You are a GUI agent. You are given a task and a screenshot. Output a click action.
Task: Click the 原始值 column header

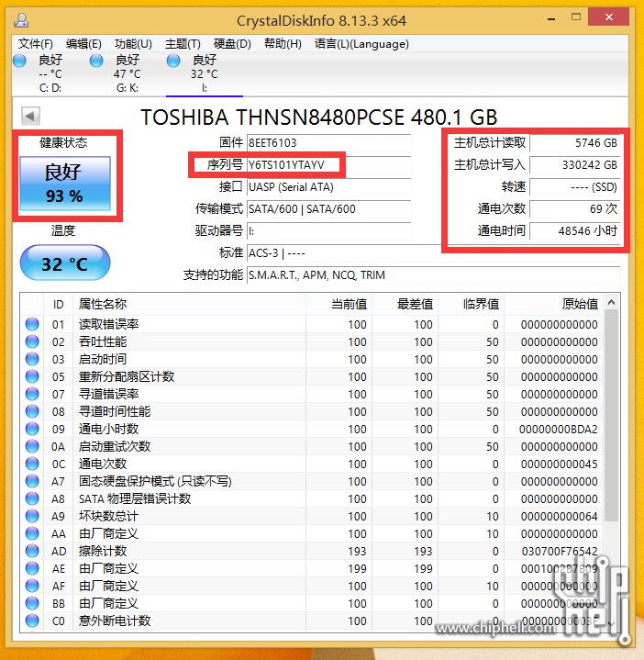554,304
